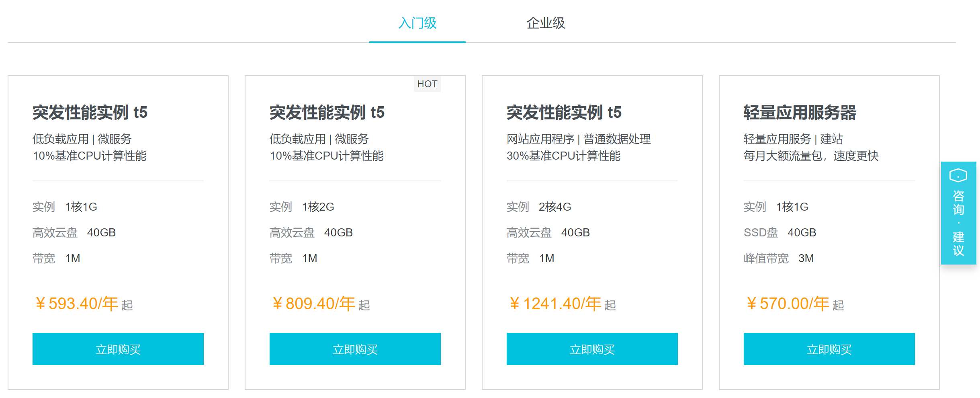Click the ¥593.40/年 price text
This screenshot has width=980, height=398.
pos(77,304)
